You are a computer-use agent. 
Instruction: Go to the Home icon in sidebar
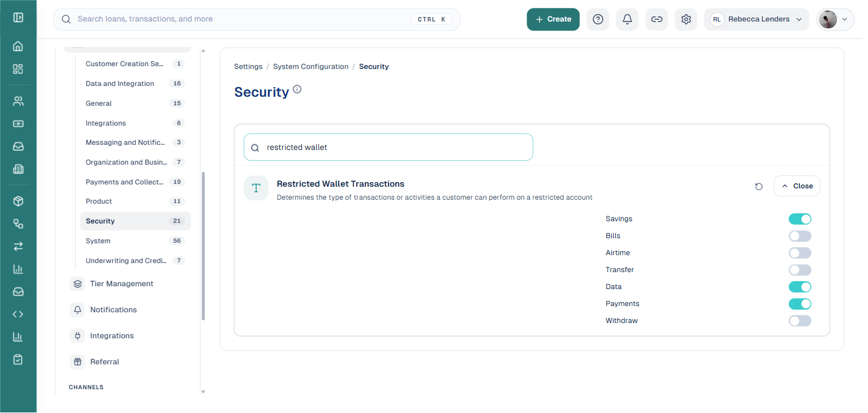tap(18, 46)
